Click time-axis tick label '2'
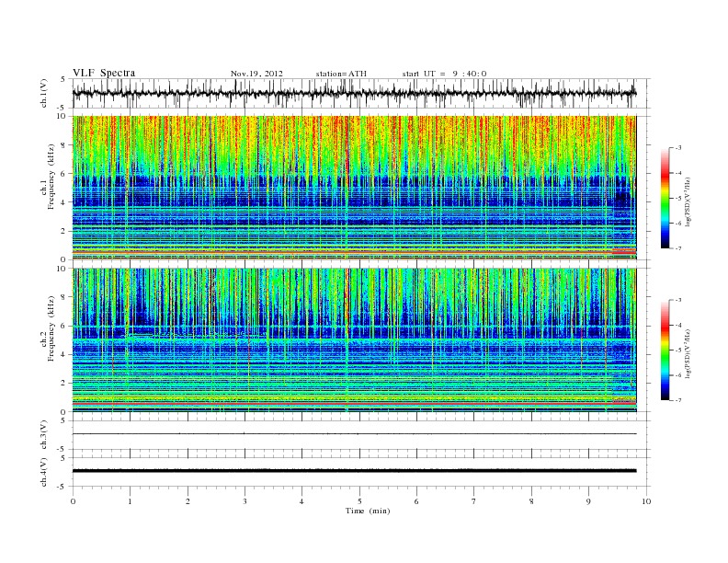728x563 pixels. (188, 501)
